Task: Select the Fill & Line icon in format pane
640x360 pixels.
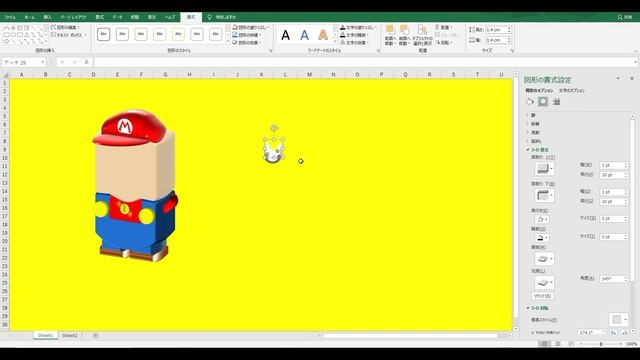Action: 530,102
